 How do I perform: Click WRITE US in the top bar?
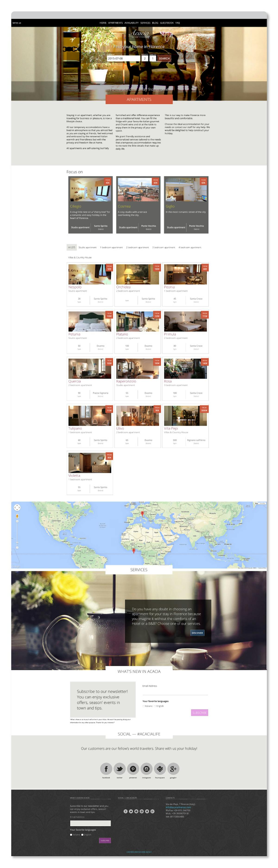click(17, 23)
